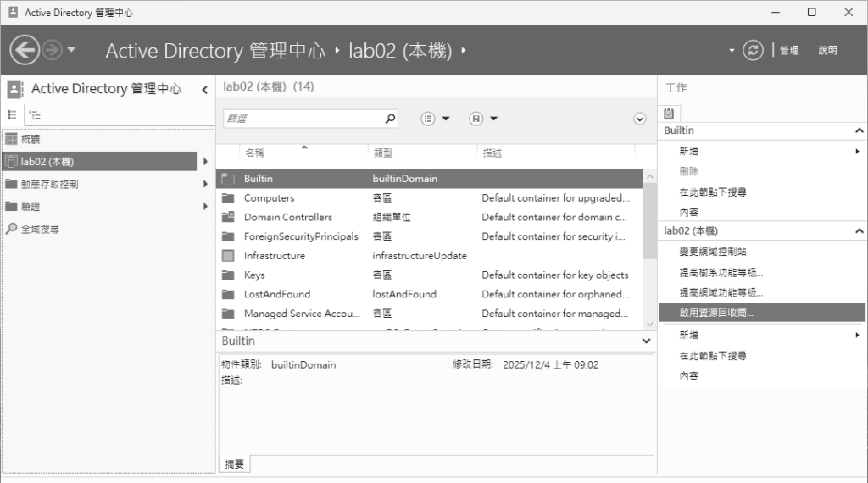Viewport: 868px width, 483px height.
Task: Select 動態存取控制 in navigation
Action: click(x=49, y=184)
